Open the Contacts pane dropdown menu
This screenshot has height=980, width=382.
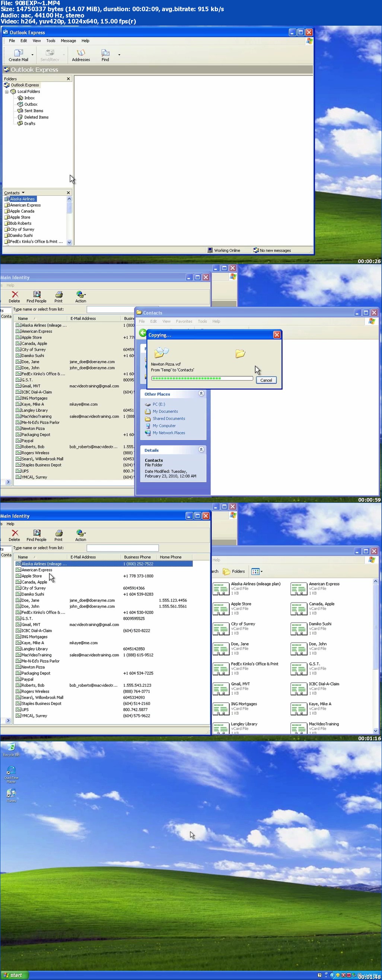pos(23,193)
